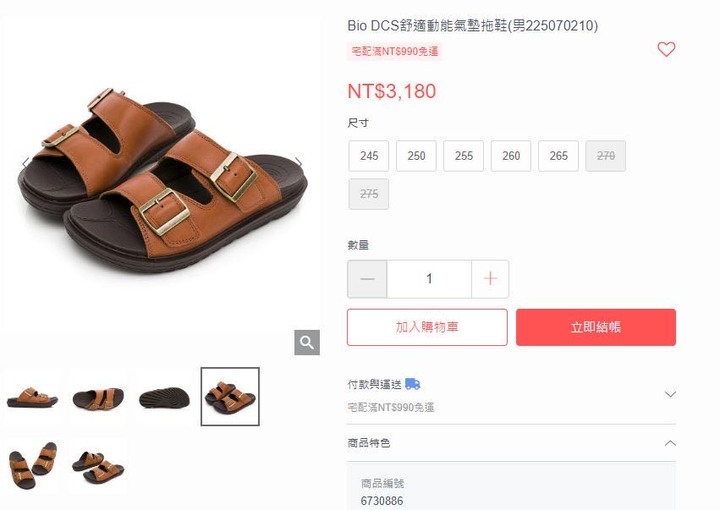Choose size 265 option

coord(558,156)
